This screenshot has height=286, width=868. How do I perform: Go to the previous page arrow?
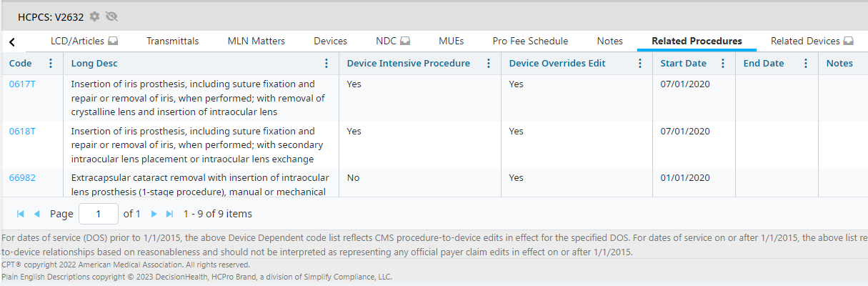pyautogui.click(x=36, y=214)
